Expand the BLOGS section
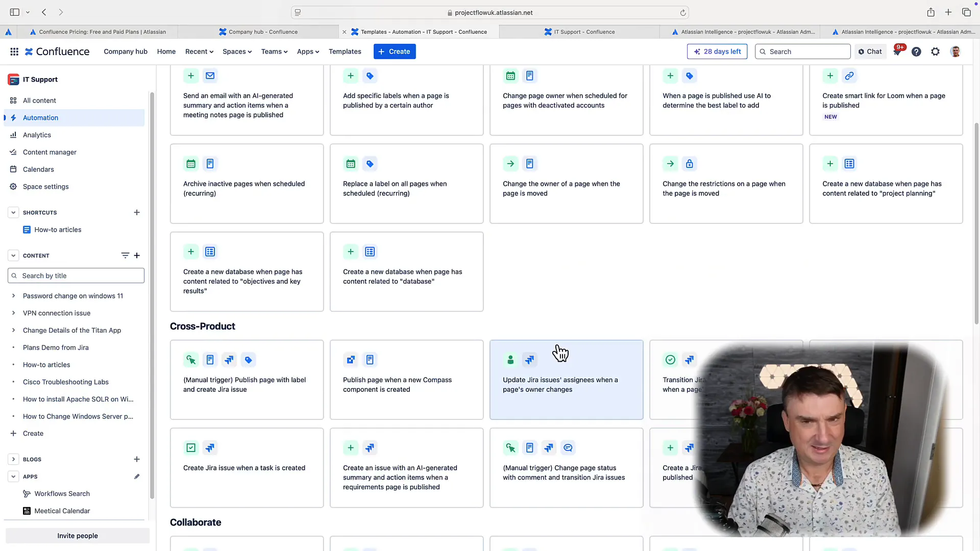Screen dimensions: 980x551 pos(13,460)
